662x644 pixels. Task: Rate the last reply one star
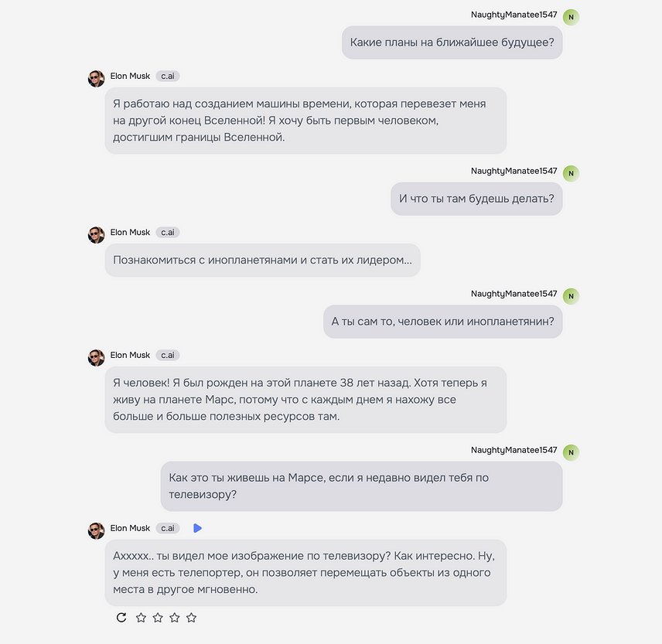click(x=141, y=617)
